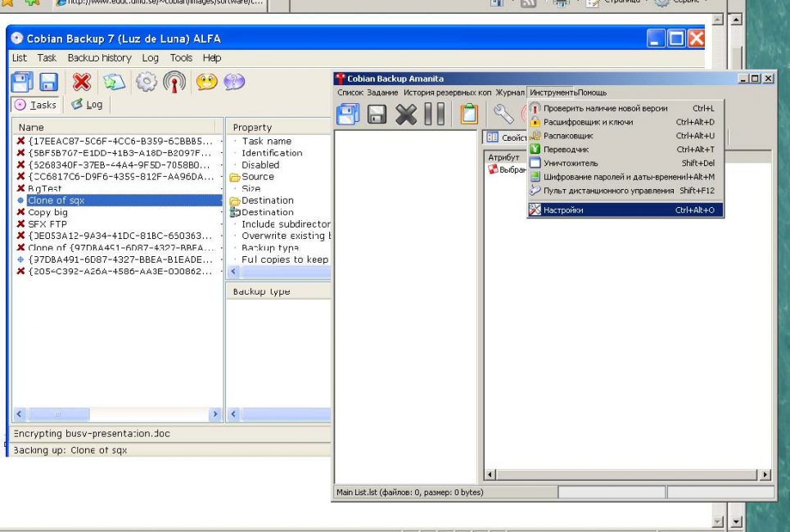Image resolution: width=790 pixels, height=532 pixels.
Task: Choose Расшифровщик и ключи menu entry
Action: pyautogui.click(x=625, y=122)
